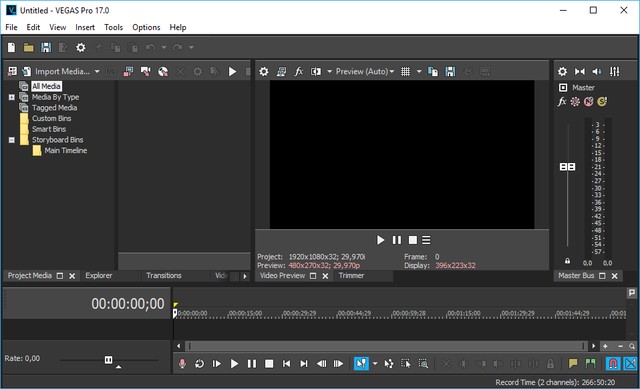Open Video Preview hamburger menu
Viewport: 640px width, 389px height.
pyautogui.click(x=426, y=240)
